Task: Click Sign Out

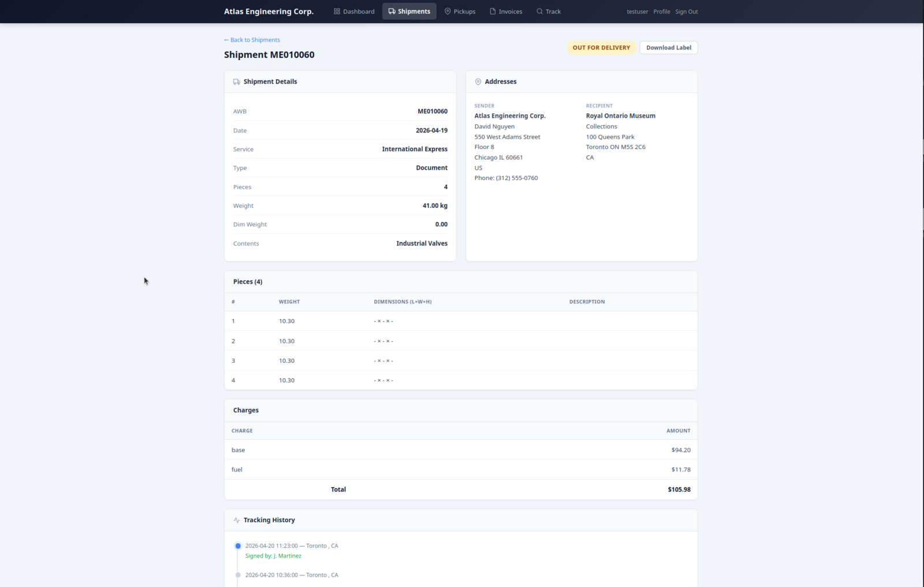Action: 686,12
